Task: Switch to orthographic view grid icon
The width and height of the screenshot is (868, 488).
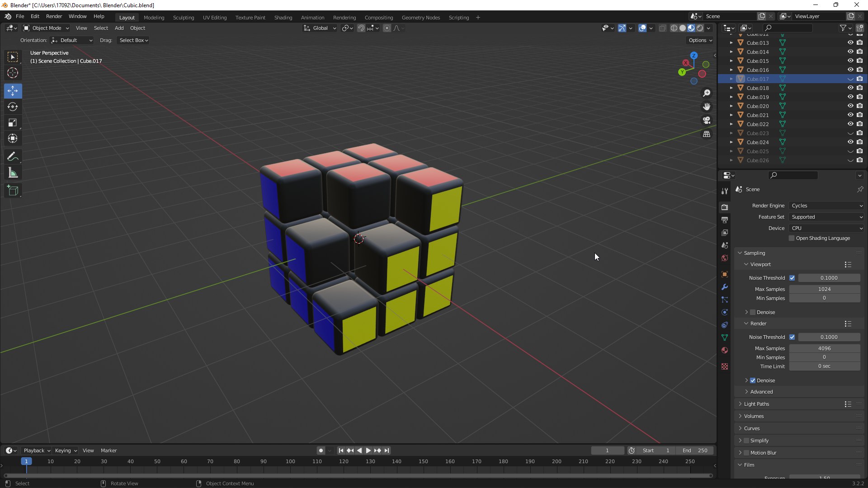Action: tap(707, 134)
